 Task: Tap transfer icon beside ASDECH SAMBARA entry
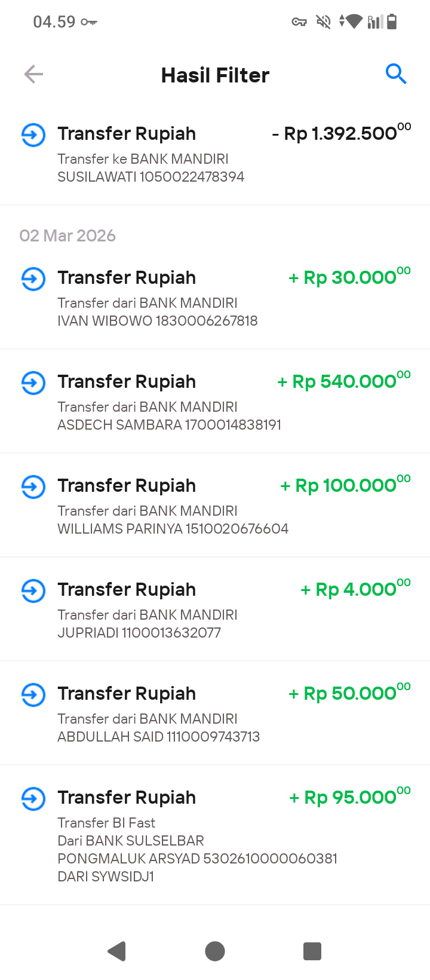click(33, 382)
